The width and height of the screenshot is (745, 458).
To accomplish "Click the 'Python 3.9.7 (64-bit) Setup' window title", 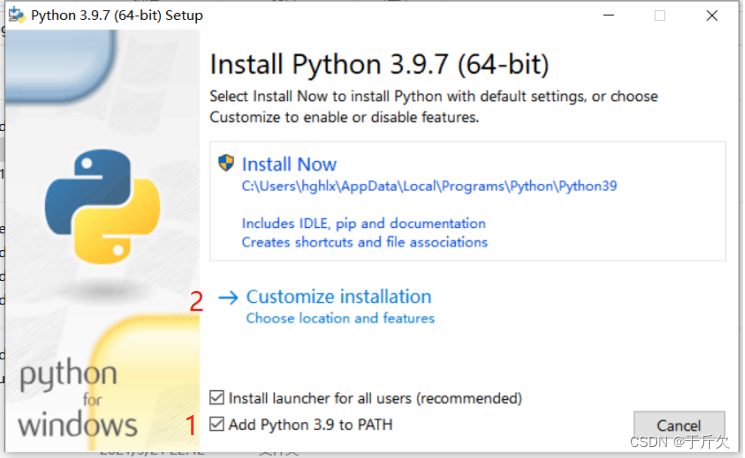I will [117, 15].
